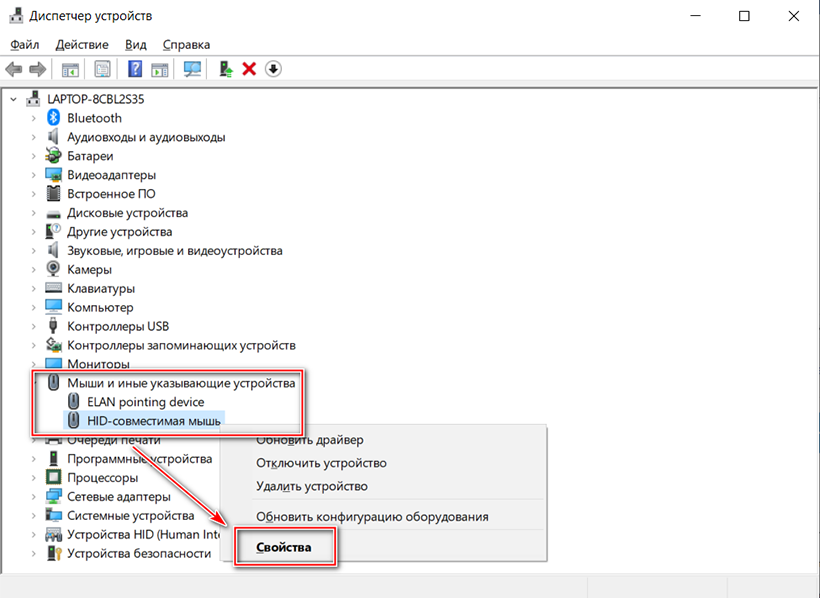Click the update driver green arrow icon
The image size is (820, 598).
[x=226, y=69]
